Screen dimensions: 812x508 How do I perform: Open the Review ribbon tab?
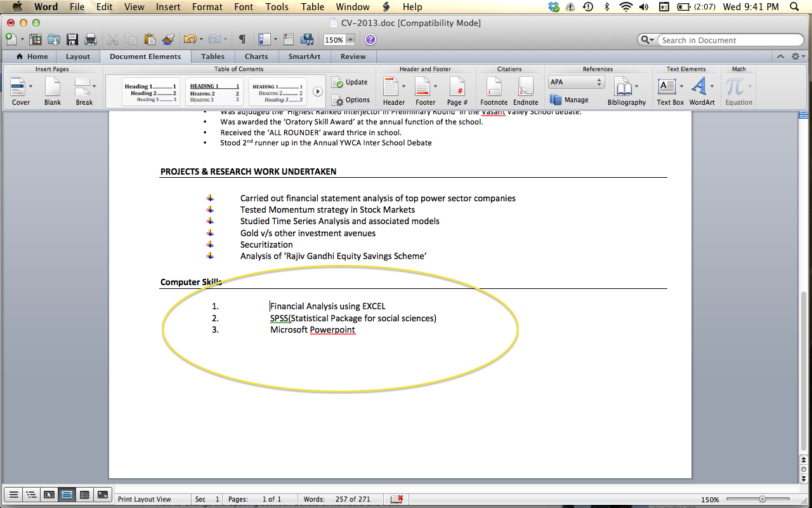[x=353, y=57]
